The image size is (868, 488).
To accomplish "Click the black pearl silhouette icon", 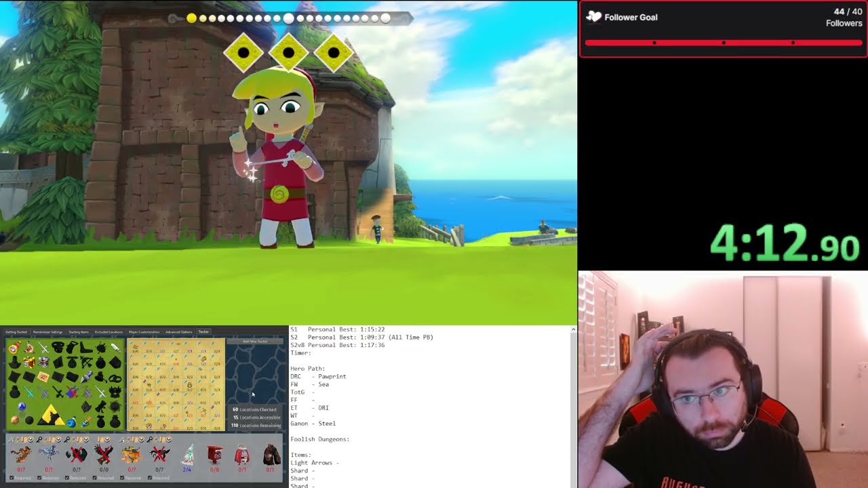I will tap(29, 420).
